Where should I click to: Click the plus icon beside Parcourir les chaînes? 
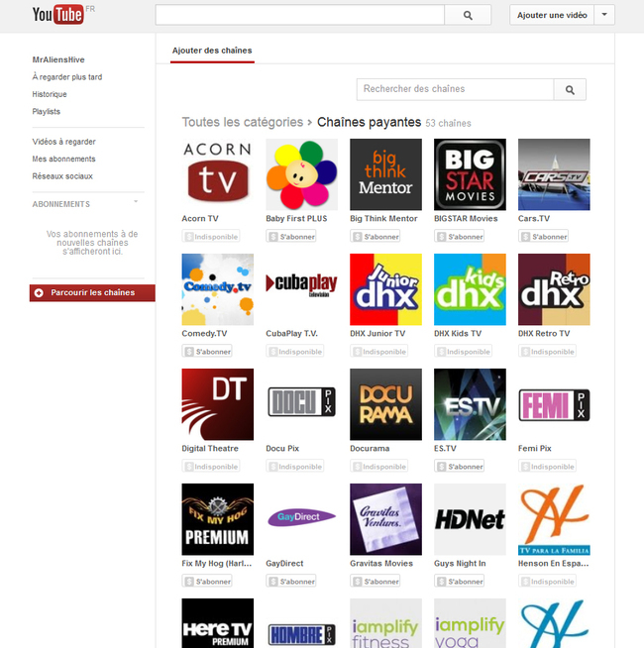[x=39, y=293]
